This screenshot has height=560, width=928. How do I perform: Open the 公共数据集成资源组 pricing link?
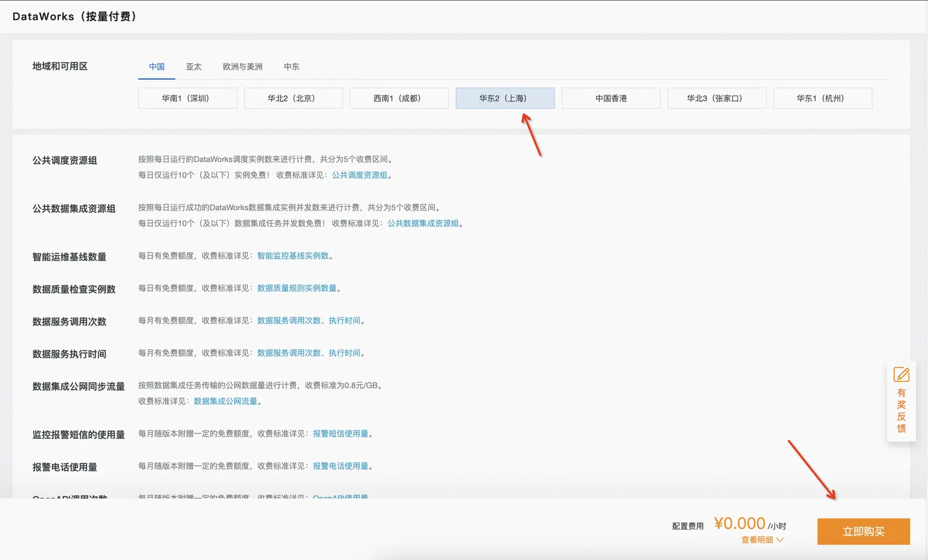tap(424, 223)
